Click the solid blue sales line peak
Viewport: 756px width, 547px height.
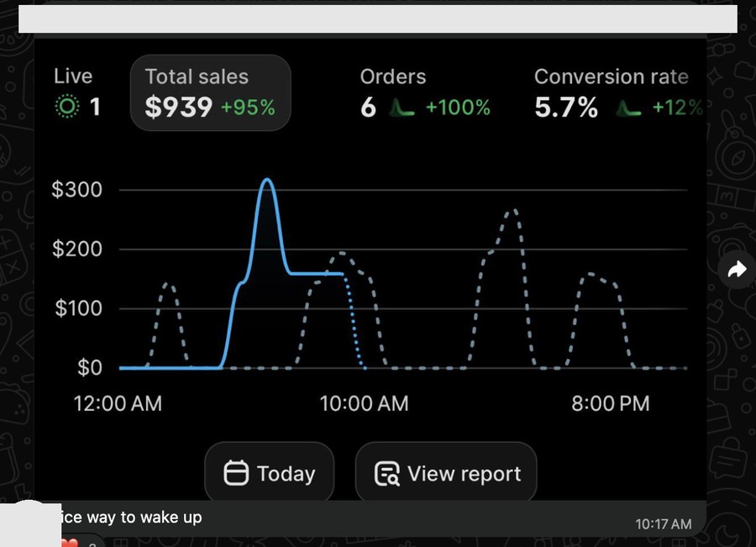(267, 181)
